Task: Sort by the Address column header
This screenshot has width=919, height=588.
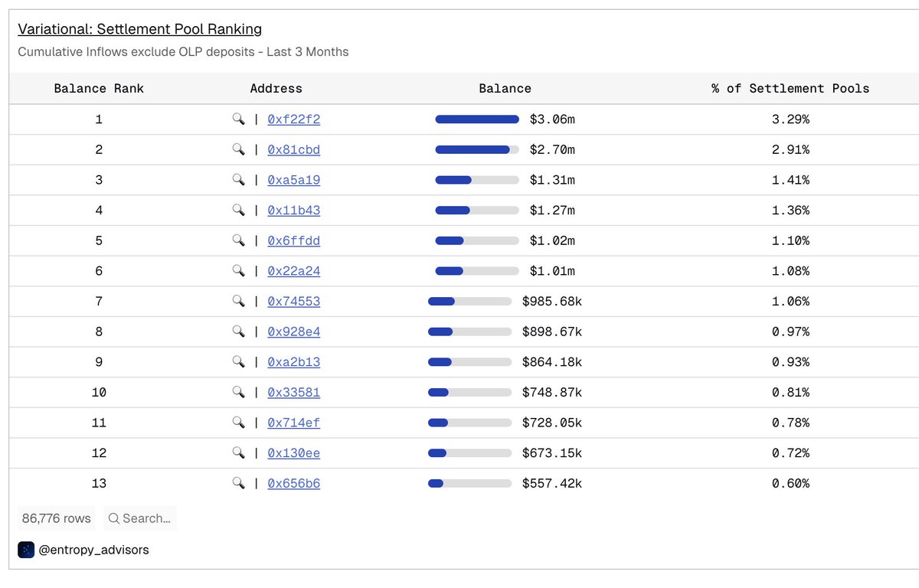Action: coord(276,89)
